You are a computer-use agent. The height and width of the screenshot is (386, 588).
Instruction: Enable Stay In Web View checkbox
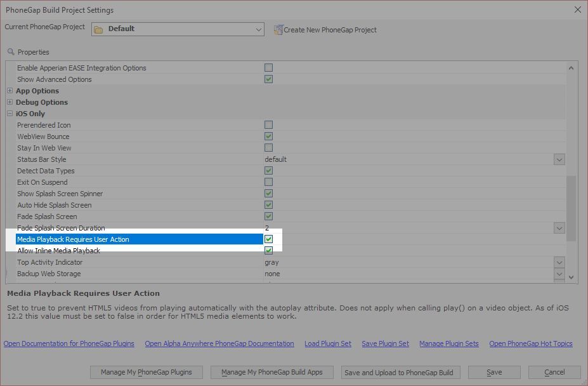[268, 147]
